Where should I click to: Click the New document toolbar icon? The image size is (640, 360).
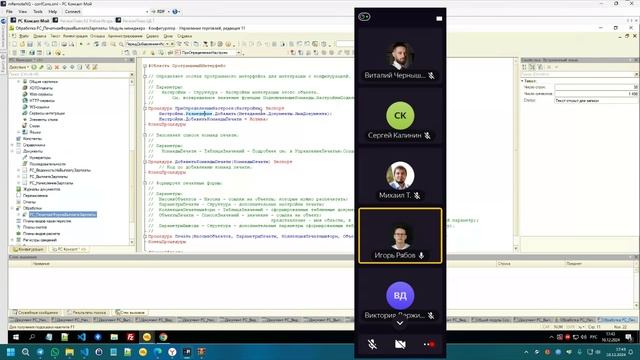[14, 44]
